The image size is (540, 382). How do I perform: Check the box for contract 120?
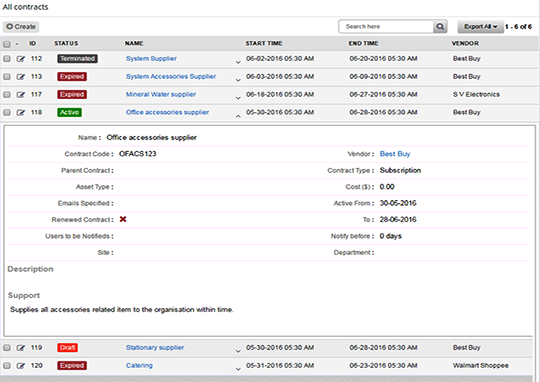pos(7,366)
